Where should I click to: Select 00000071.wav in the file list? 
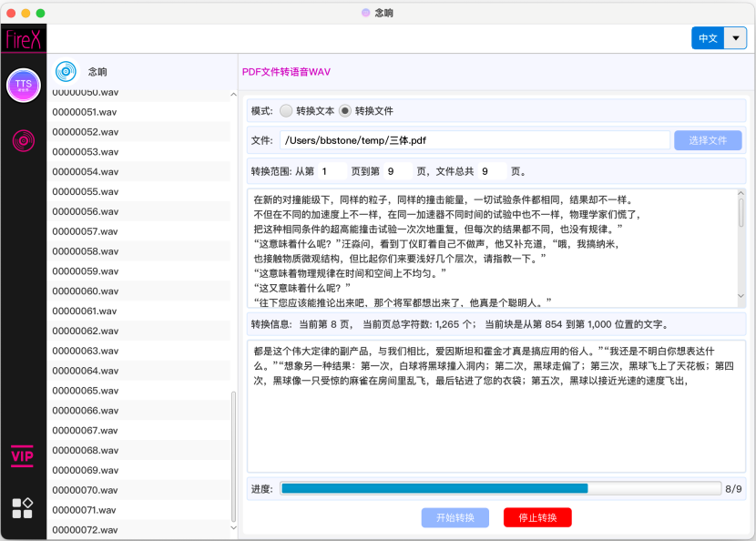(138, 510)
